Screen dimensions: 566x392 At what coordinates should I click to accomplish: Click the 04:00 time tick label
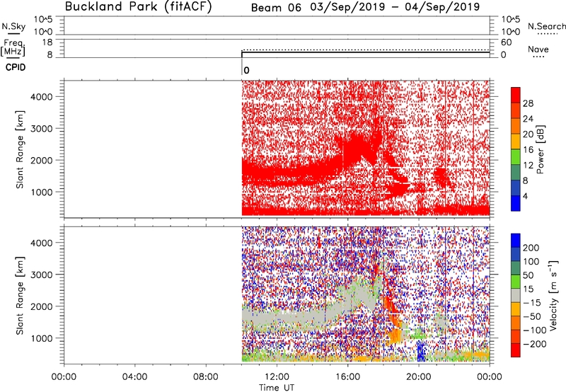coord(135,377)
